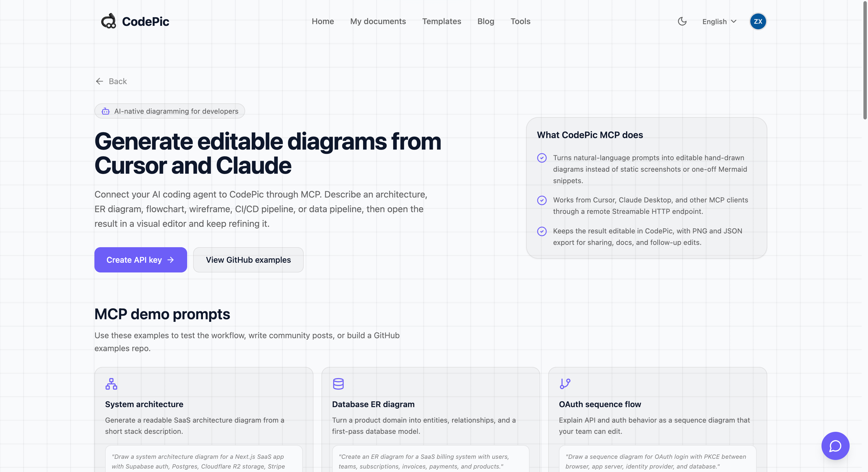Click the OAuth sequence flow branch icon
This screenshot has width=868, height=472.
pyautogui.click(x=565, y=384)
